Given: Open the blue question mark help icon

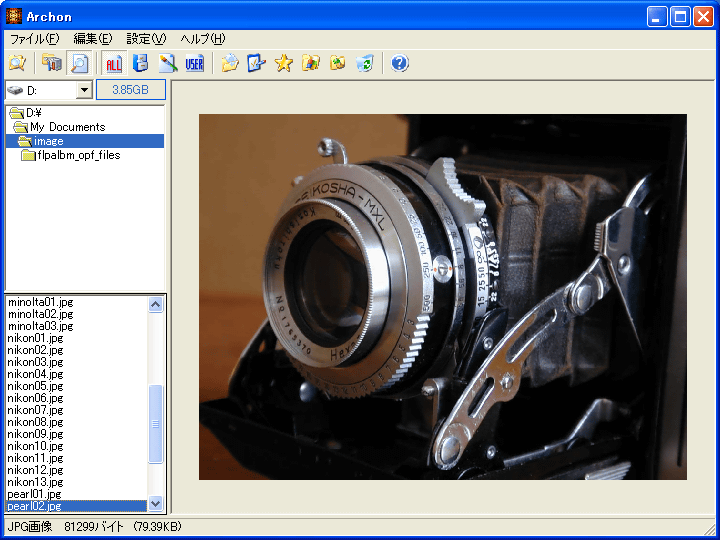Looking at the screenshot, I should pyautogui.click(x=399, y=63).
